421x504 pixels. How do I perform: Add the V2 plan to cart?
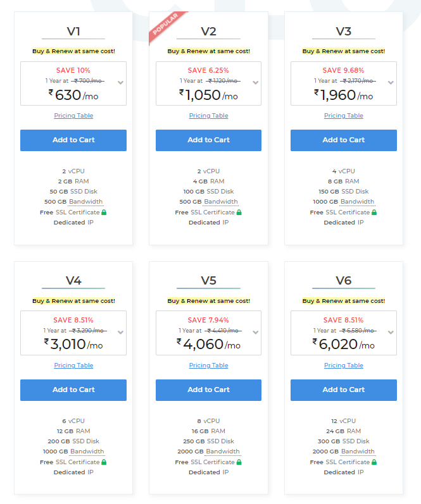coord(208,140)
